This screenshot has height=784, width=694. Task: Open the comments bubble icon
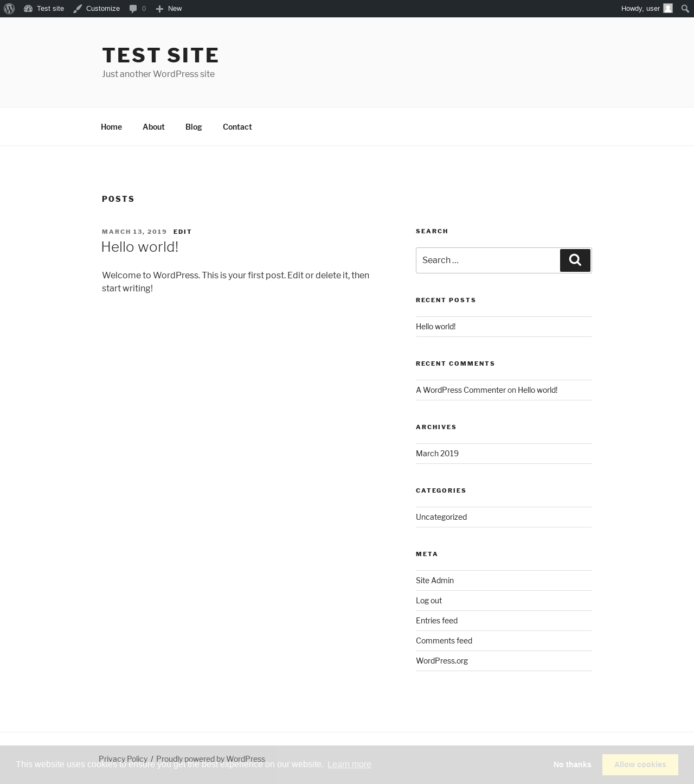click(133, 9)
